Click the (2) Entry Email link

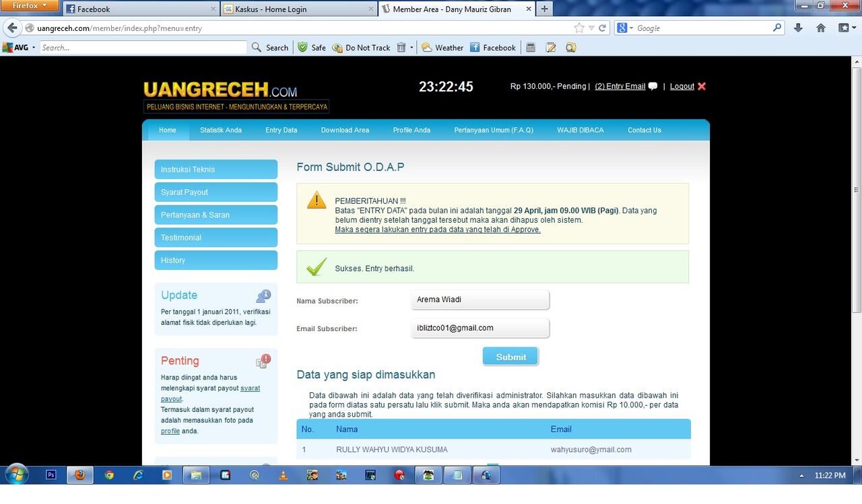(620, 86)
